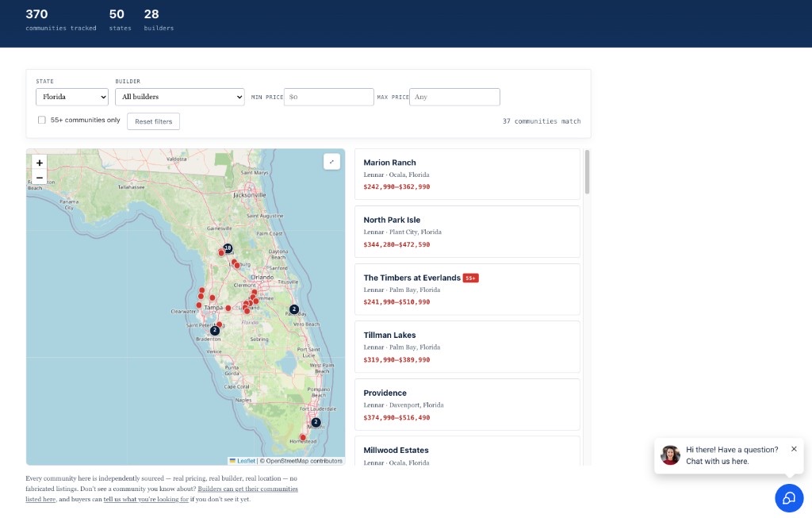The width and height of the screenshot is (812, 518).
Task: Click the community list scrollbar thumb
Action: (587, 172)
